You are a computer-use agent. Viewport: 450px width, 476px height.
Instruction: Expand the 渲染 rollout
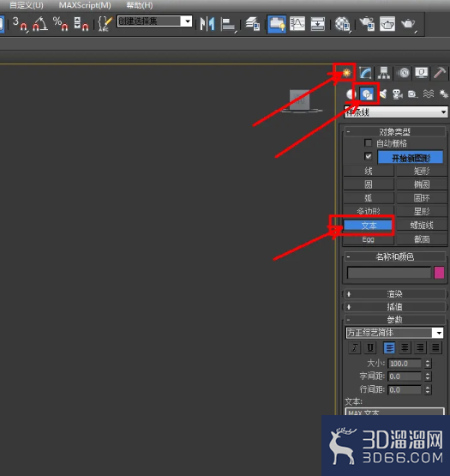395,294
